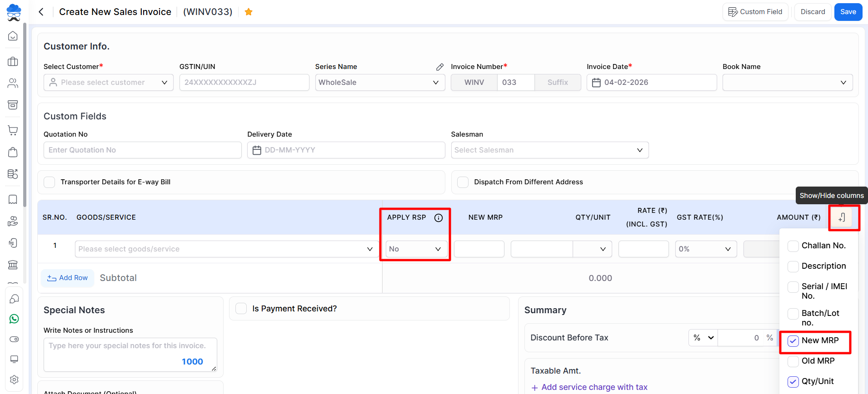Tick the Is Payment Received checkbox
The image size is (868, 394).
(241, 309)
